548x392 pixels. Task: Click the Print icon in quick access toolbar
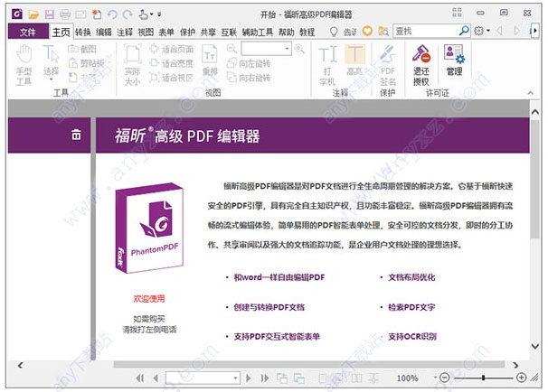click(65, 14)
